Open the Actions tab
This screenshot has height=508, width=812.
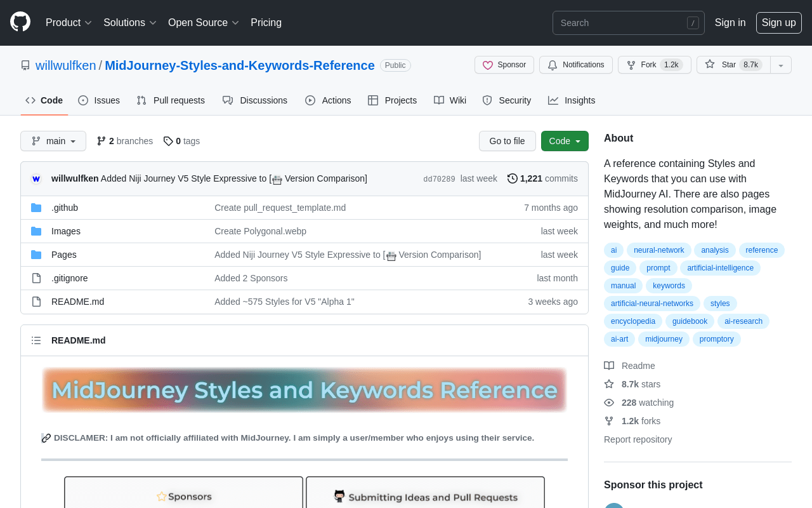click(328, 100)
